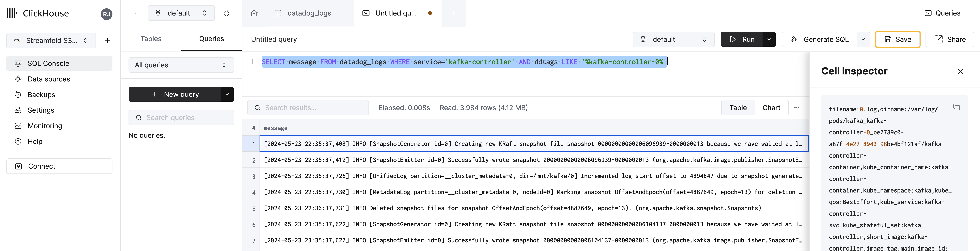Add a new tab with plus icon

tap(454, 13)
